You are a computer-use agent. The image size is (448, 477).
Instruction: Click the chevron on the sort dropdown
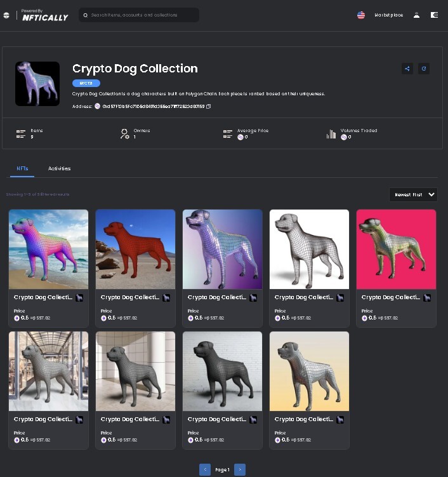432,195
